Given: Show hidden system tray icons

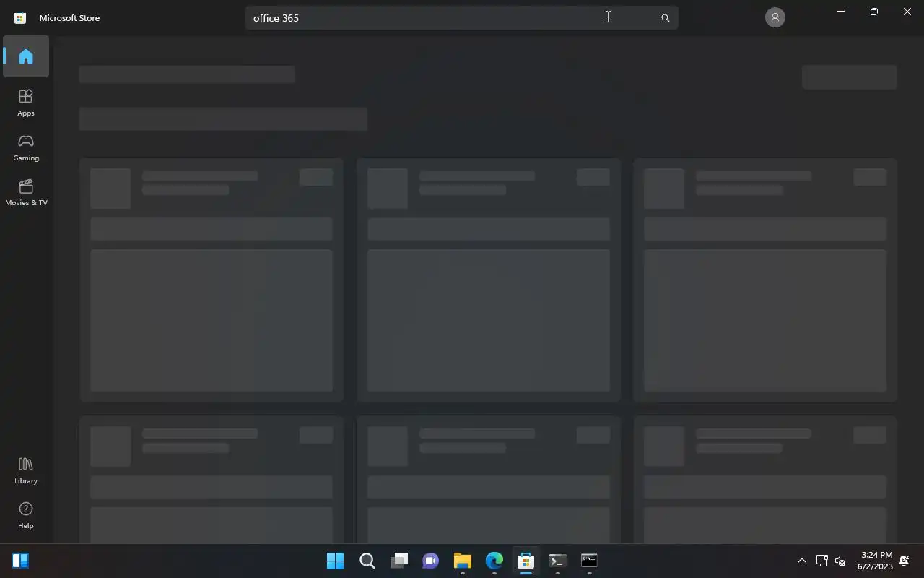Looking at the screenshot, I should (x=801, y=561).
